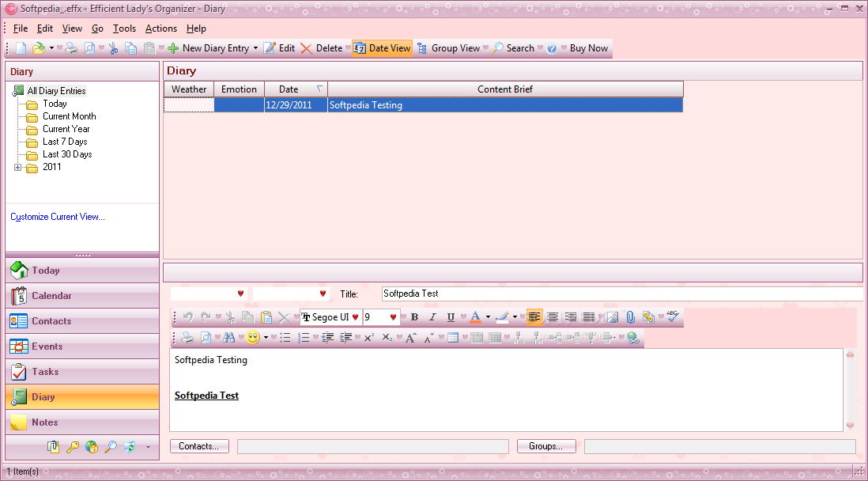Open the password key icon in sidebar
The image size is (868, 481).
(x=73, y=447)
